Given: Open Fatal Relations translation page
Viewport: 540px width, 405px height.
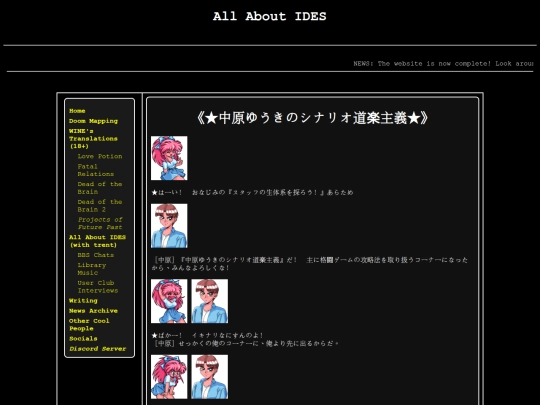Looking at the screenshot, I should tap(96, 170).
